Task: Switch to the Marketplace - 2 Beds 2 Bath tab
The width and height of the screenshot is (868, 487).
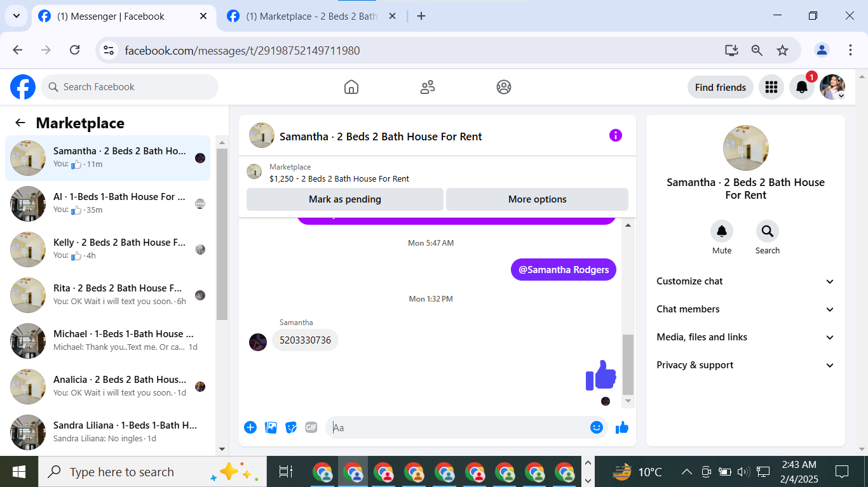Action: point(313,17)
